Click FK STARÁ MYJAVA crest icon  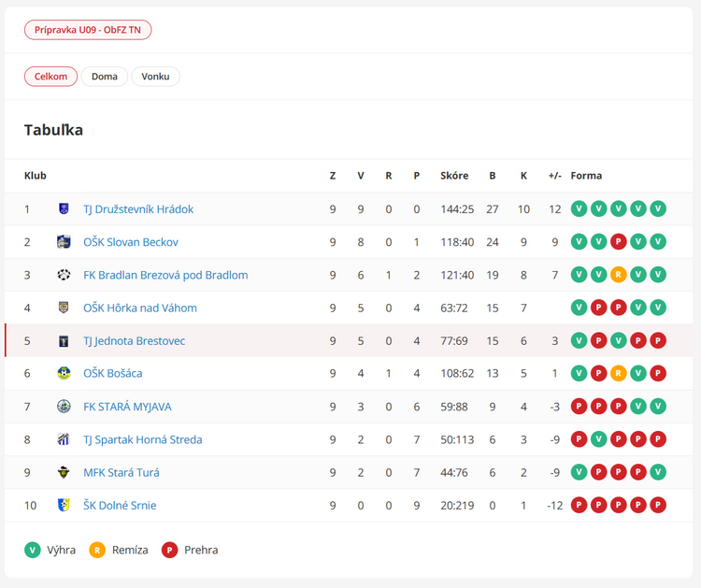64,407
